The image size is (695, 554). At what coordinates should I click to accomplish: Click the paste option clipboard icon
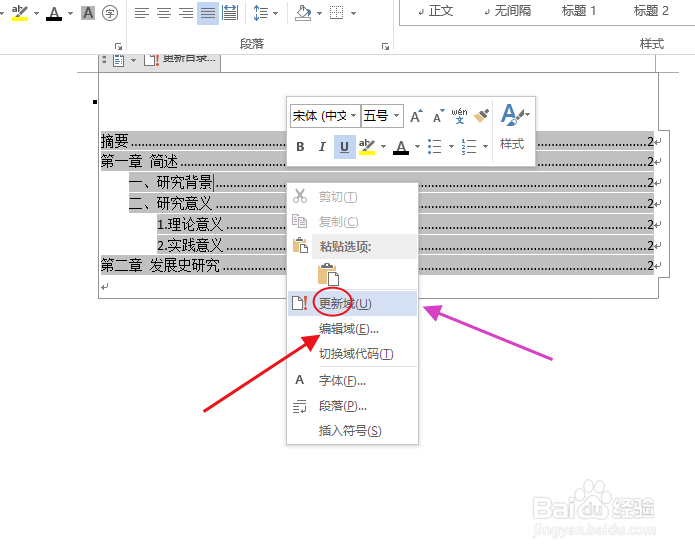click(328, 274)
